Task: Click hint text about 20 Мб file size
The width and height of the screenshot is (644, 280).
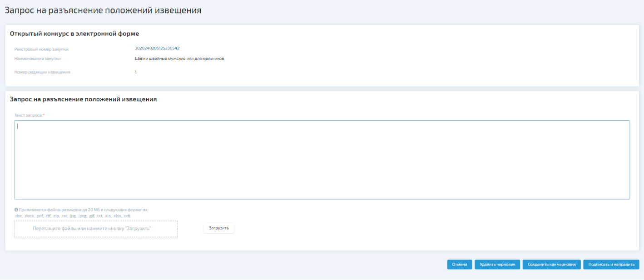Action: [x=84, y=210]
